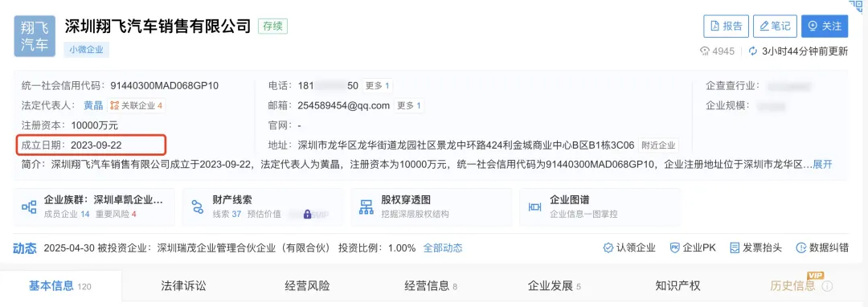Switch to the 基本信息 tab
The height and width of the screenshot is (307, 868).
pyautogui.click(x=59, y=286)
